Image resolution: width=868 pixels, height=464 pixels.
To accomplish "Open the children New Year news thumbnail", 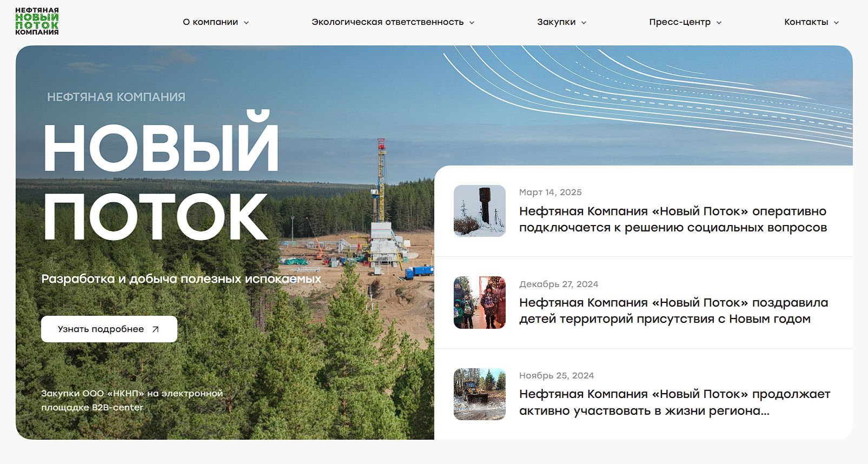I will [480, 302].
